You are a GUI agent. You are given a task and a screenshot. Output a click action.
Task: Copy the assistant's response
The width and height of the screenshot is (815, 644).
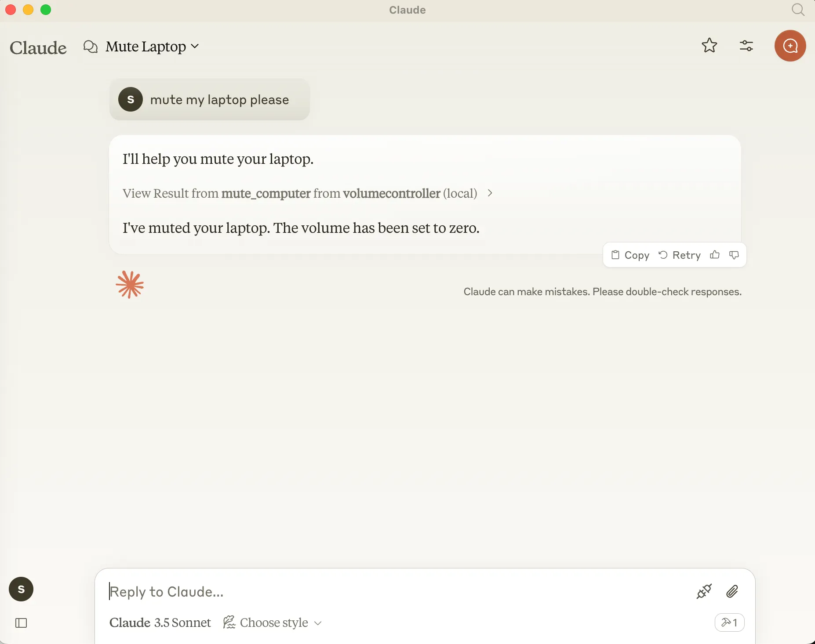click(630, 255)
